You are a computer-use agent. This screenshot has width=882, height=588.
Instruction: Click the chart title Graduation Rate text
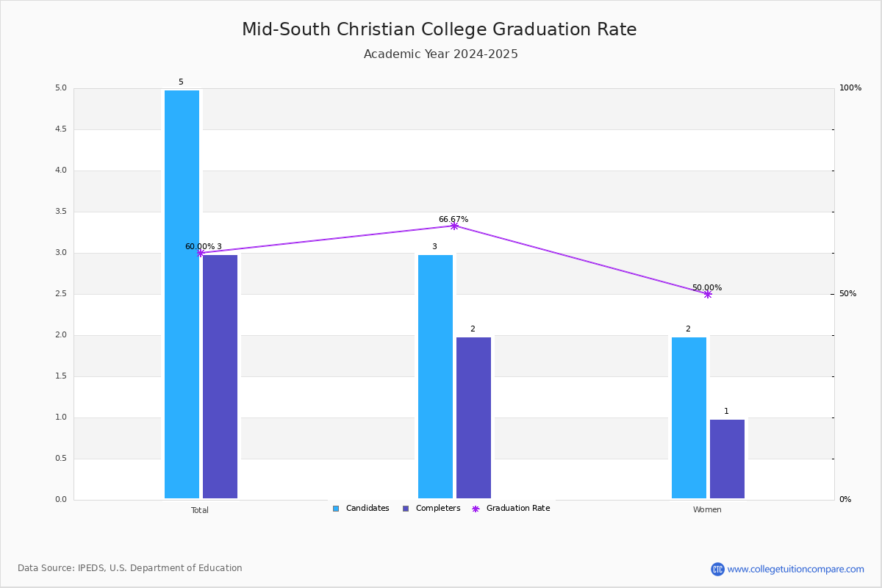564,29
